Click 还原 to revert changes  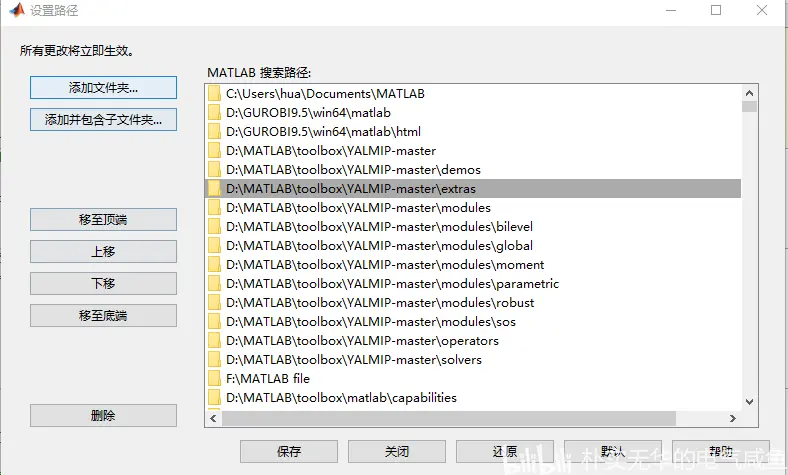pyautogui.click(x=505, y=451)
